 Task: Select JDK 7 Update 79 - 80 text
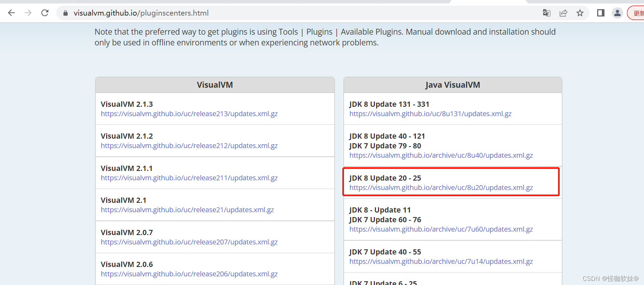pyautogui.click(x=385, y=146)
